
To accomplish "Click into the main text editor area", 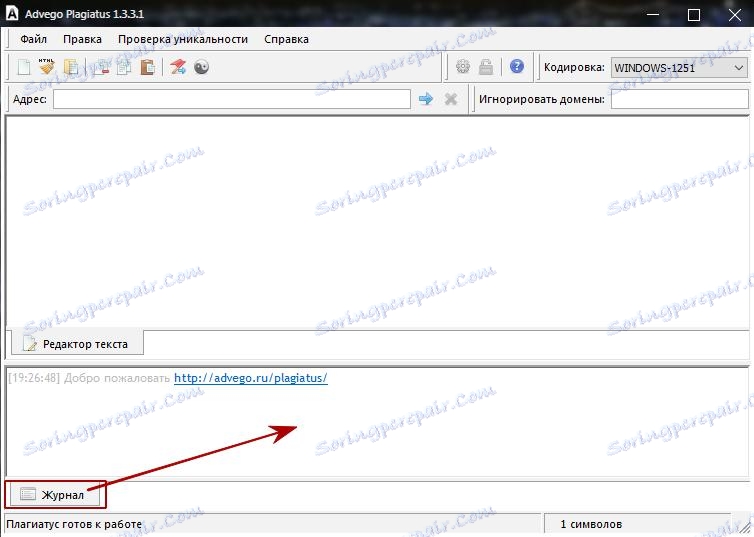I will pos(377,223).
